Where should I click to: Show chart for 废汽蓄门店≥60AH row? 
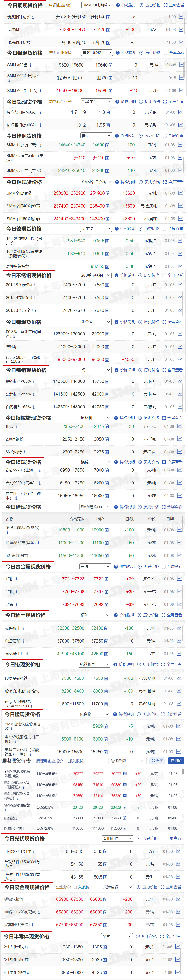click(x=180, y=112)
